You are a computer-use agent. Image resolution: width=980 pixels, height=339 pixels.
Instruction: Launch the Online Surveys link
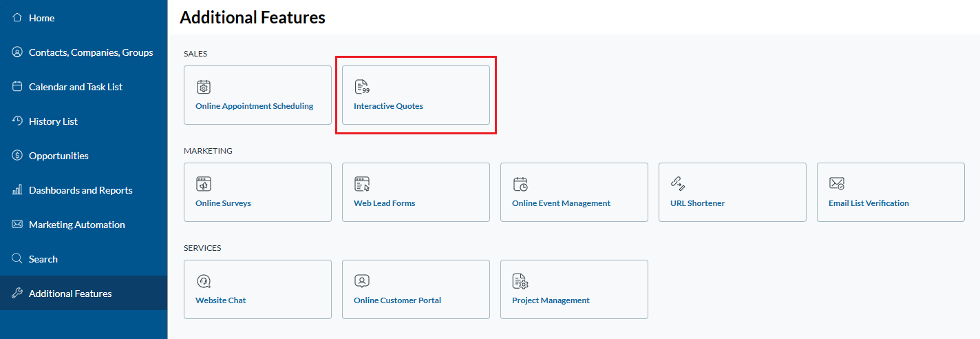[223, 203]
